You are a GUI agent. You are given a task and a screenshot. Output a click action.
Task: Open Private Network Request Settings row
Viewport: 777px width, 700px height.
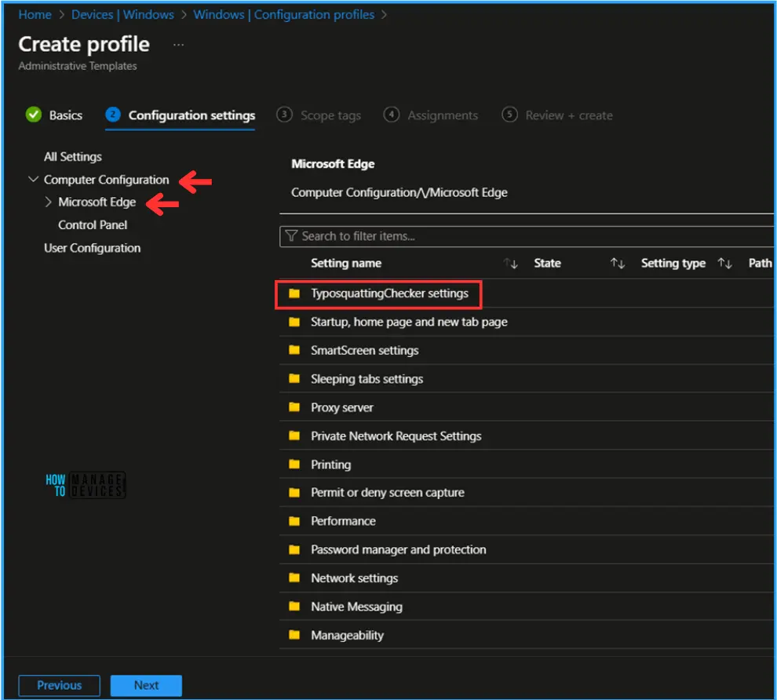coord(527,436)
